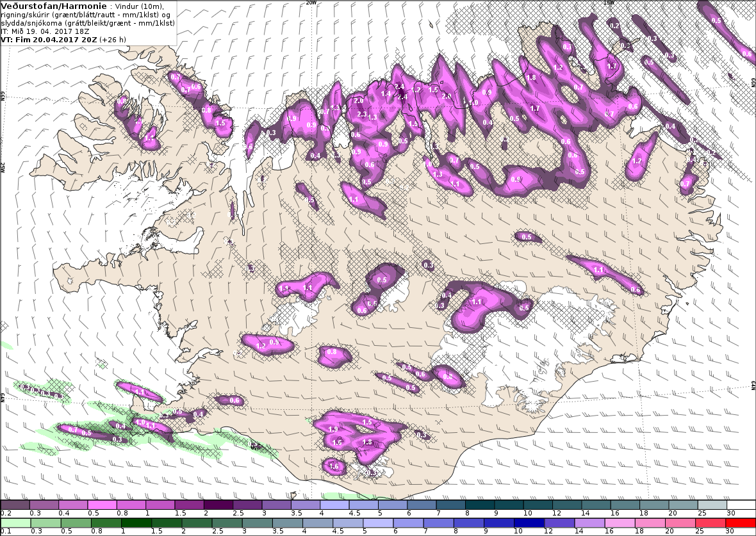Choose the green rain-scale swatch labeled 0.5
The width and height of the screenshot is (756, 536).
76,523
